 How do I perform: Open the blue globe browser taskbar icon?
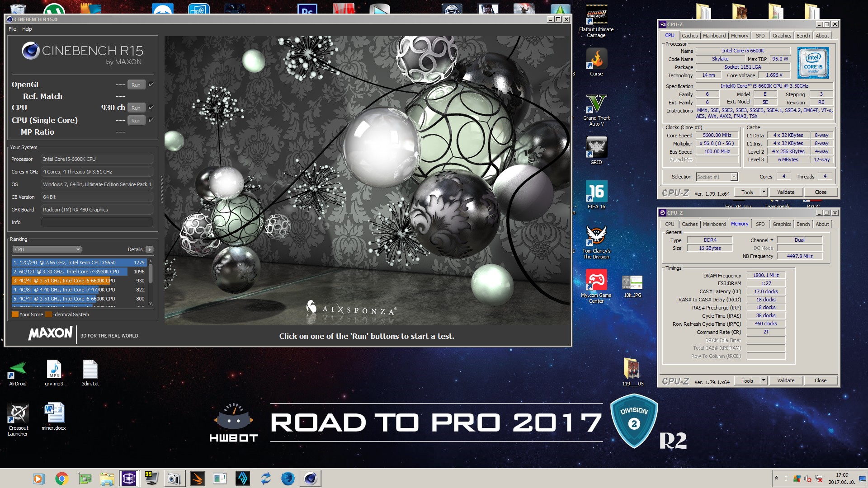(x=288, y=479)
